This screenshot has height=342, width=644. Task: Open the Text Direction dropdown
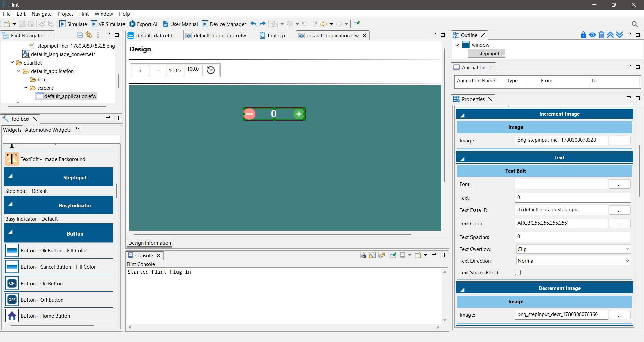573,261
